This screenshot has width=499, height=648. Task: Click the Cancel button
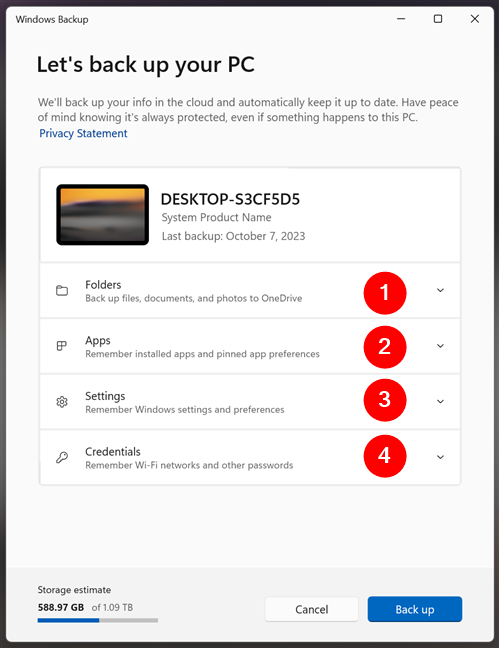[x=312, y=609]
